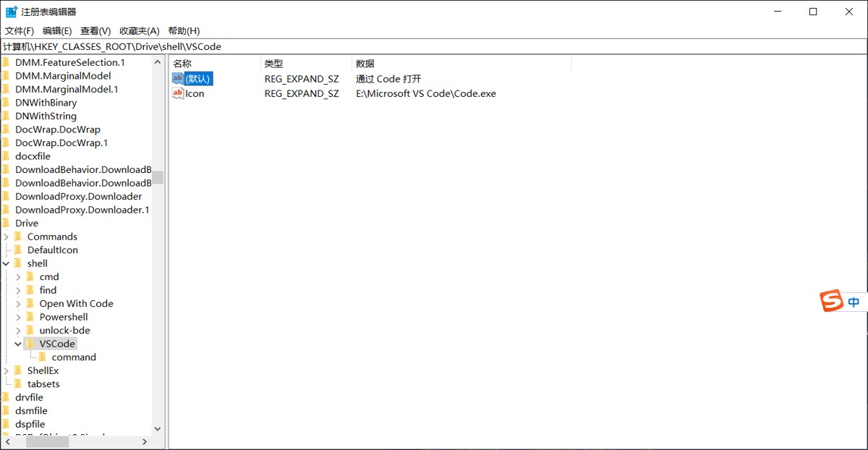Image resolution: width=868 pixels, height=450 pixels.
Task: Click the command folder icon
Action: pyautogui.click(x=43, y=357)
